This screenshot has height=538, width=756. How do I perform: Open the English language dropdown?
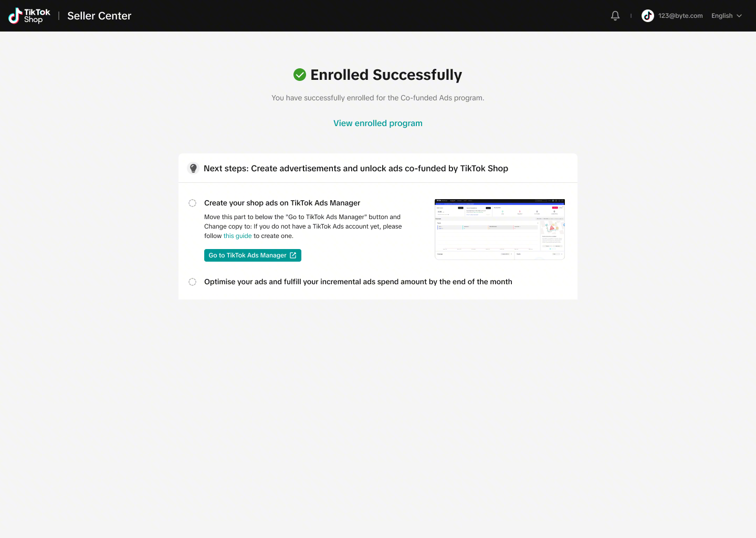point(722,16)
